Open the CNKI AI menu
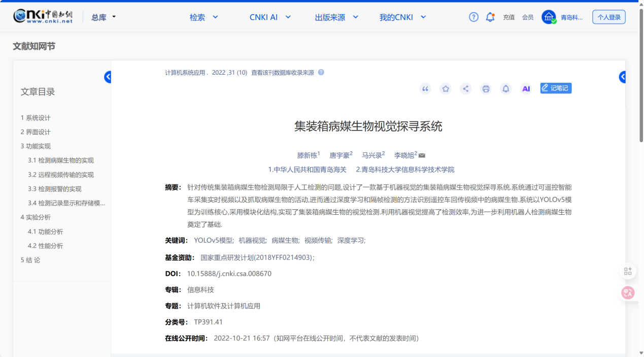644x357 pixels. tap(270, 17)
